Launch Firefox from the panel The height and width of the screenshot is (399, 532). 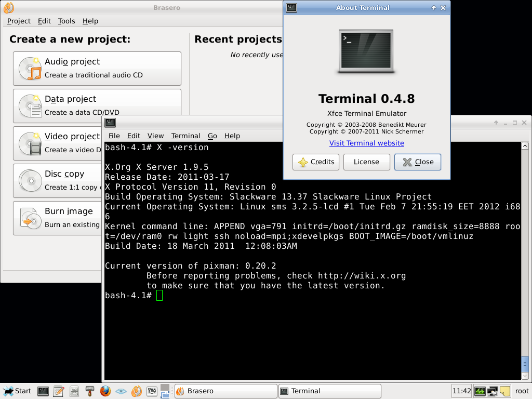point(105,391)
